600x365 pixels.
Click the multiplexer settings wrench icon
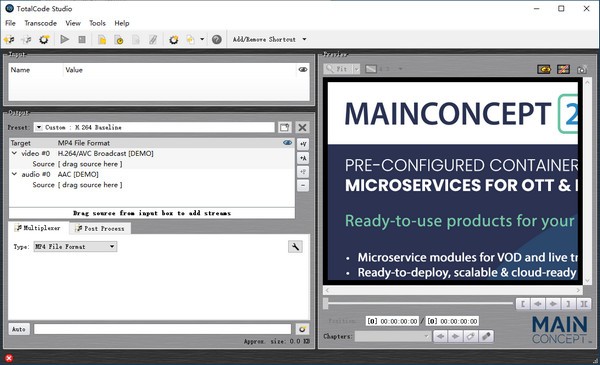point(295,247)
